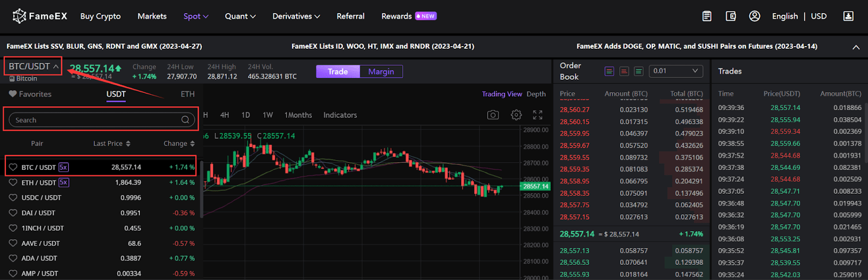Open chart Indicators

[x=340, y=115]
